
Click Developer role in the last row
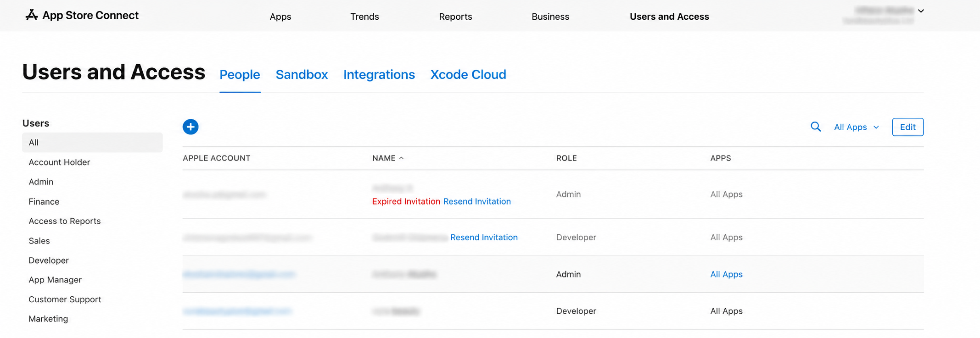tap(576, 311)
